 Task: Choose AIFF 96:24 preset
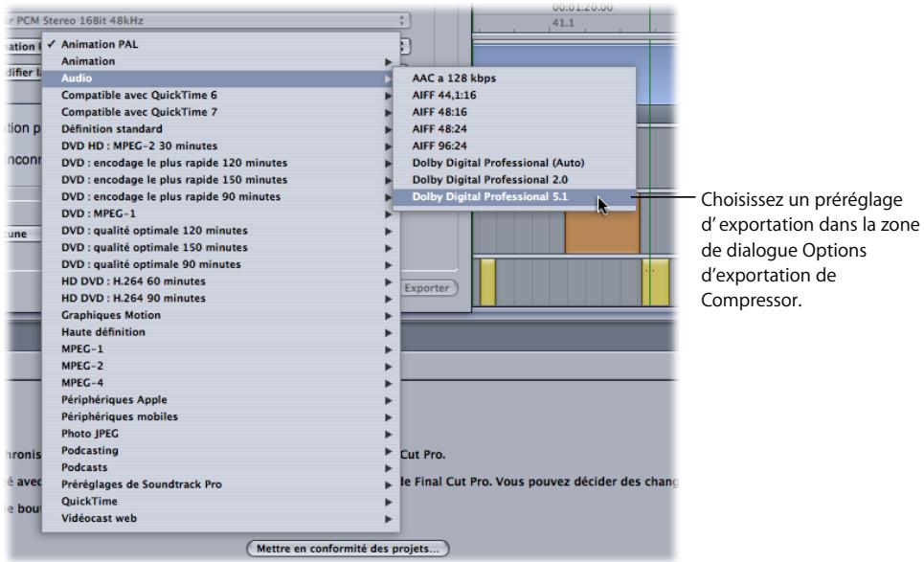click(515, 146)
